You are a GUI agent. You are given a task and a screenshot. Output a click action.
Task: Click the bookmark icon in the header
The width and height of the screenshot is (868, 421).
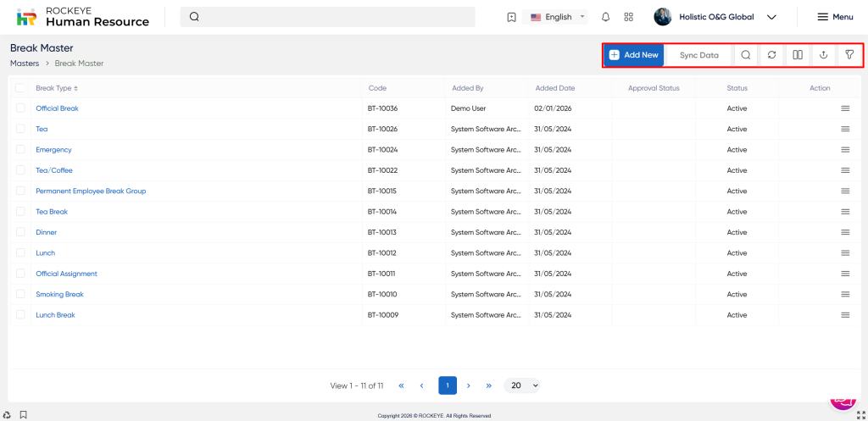coord(511,17)
